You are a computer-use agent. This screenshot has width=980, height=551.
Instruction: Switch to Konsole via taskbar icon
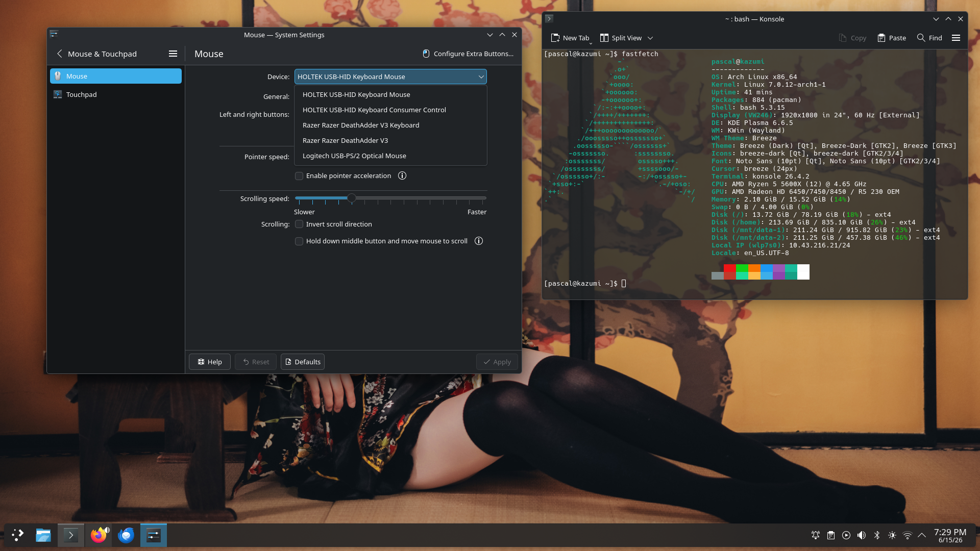point(71,535)
